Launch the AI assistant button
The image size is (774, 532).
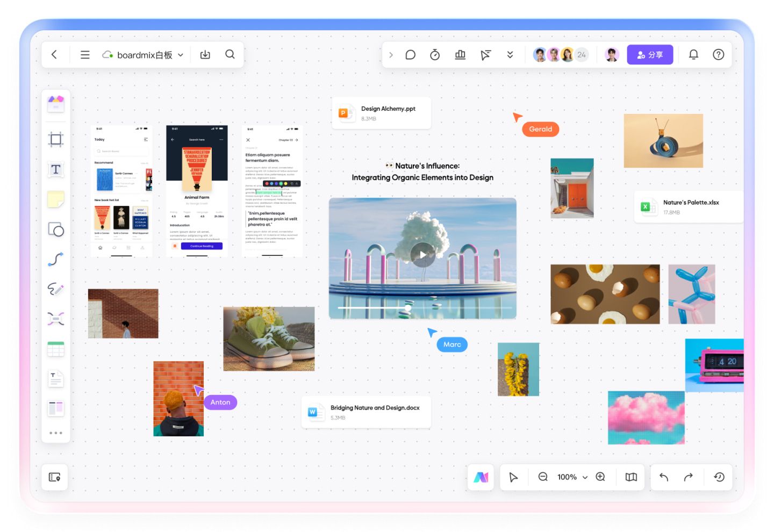[481, 477]
